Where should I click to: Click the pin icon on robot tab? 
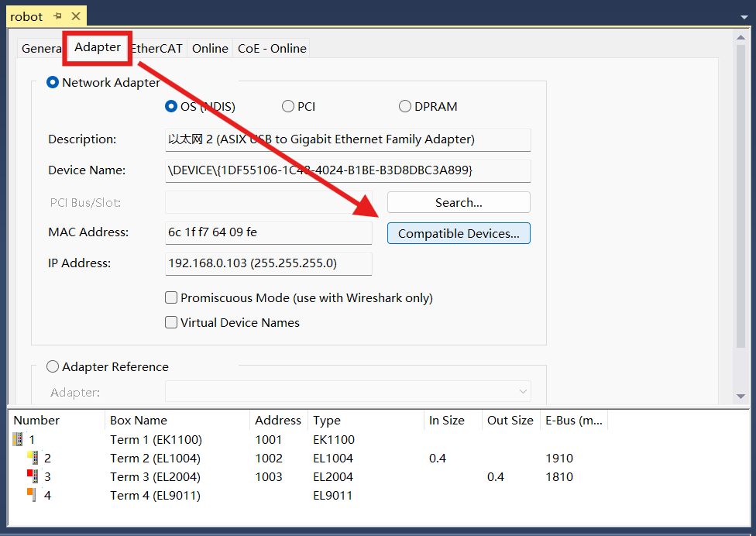point(57,16)
